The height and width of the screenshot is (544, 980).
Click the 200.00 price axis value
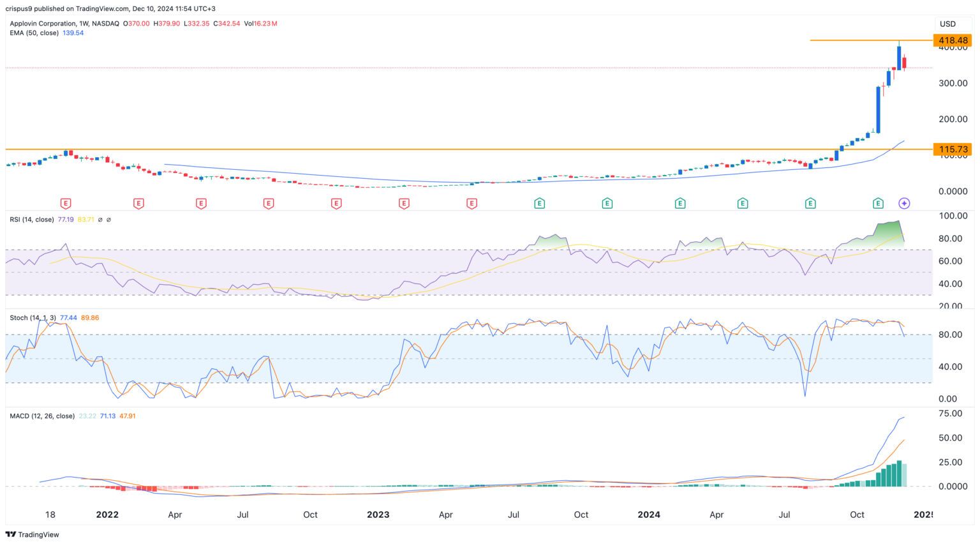(x=952, y=119)
